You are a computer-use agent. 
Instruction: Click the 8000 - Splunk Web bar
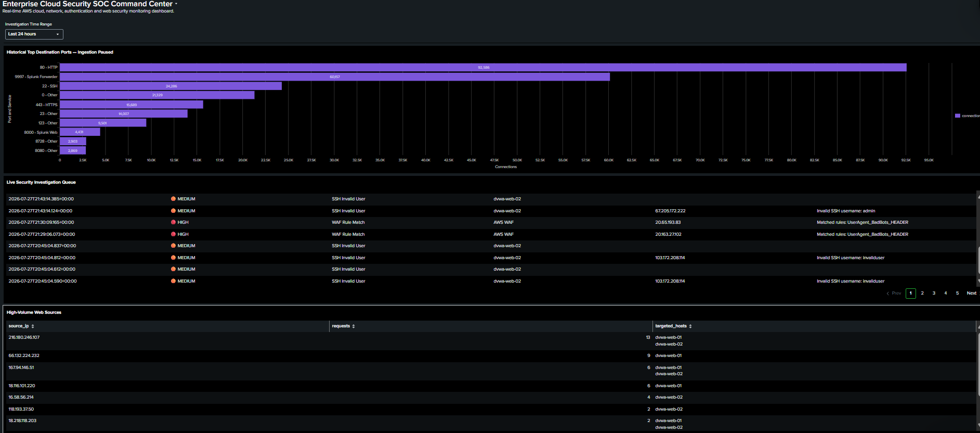(x=80, y=132)
